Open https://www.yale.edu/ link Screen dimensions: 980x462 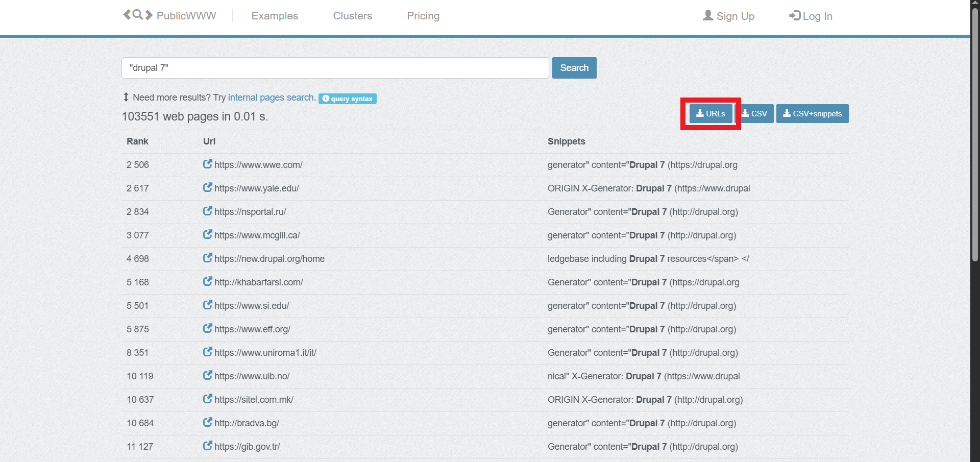[x=257, y=188]
